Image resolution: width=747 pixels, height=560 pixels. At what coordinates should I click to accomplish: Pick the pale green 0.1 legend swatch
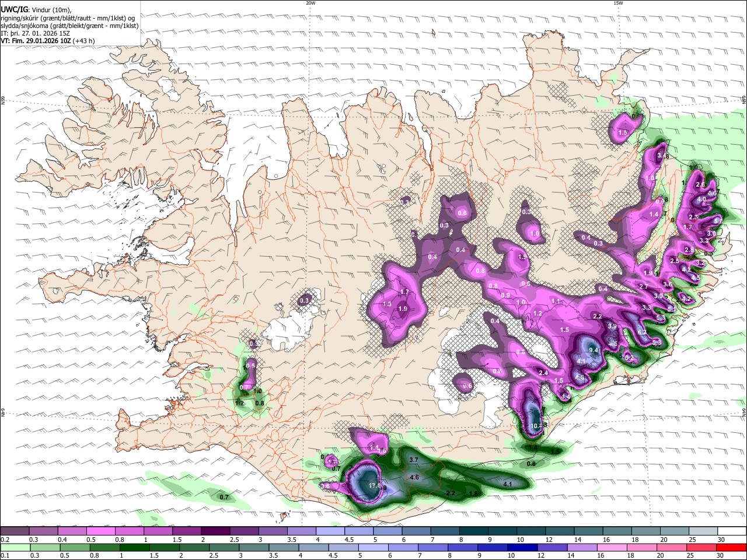point(15,547)
